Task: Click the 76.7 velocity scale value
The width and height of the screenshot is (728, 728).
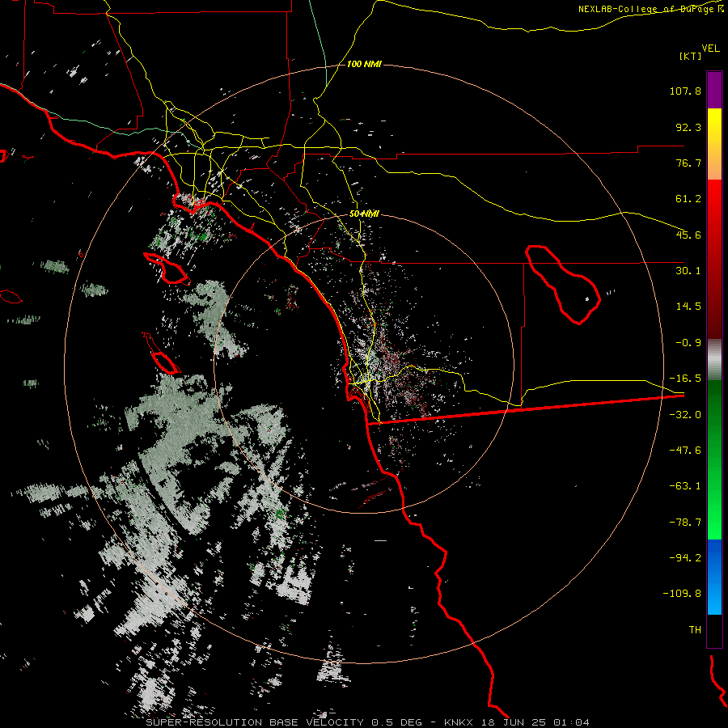Action: (x=688, y=163)
